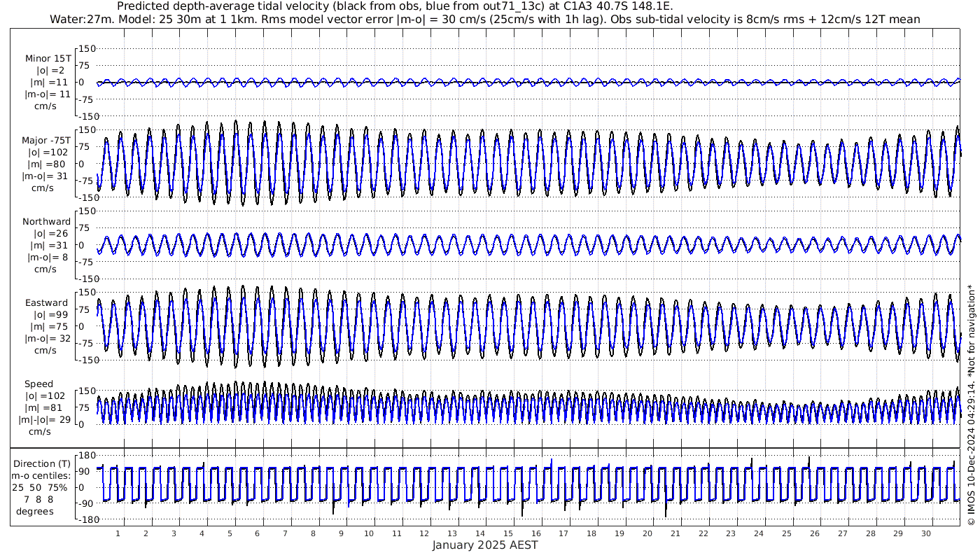Click day '23' on the x-axis
The width and height of the screenshot is (980, 560).
click(731, 533)
